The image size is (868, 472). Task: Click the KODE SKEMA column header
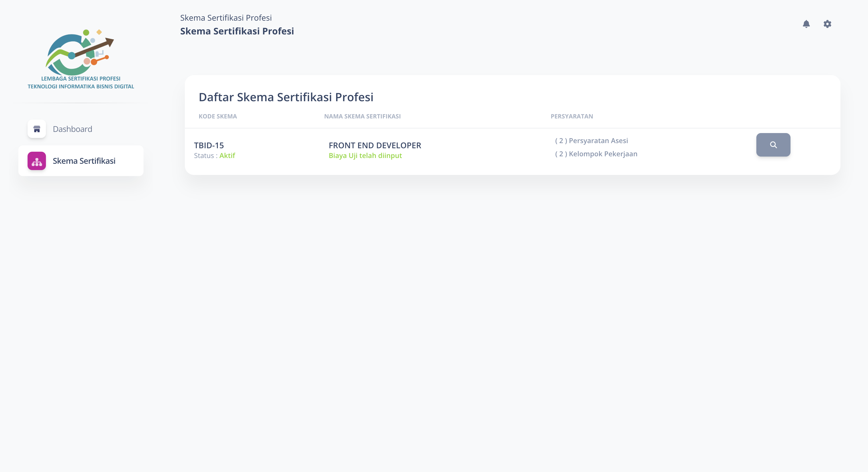pyautogui.click(x=218, y=116)
